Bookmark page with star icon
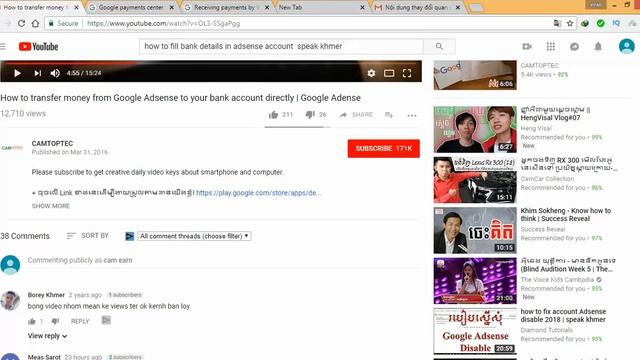 (570, 23)
